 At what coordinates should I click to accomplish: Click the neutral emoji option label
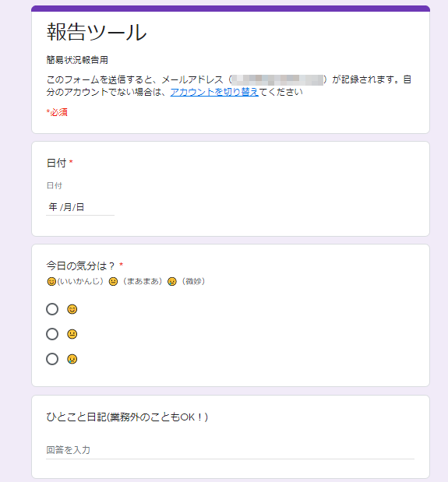coord(72,334)
